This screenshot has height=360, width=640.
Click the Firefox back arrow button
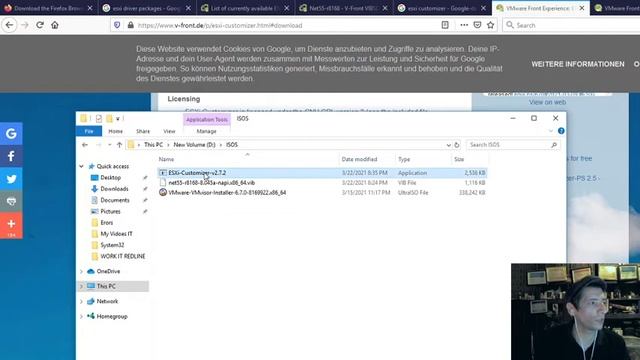(x=9, y=25)
